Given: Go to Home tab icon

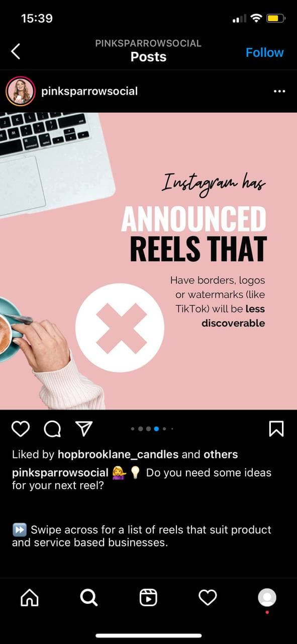Looking at the screenshot, I should pyautogui.click(x=29, y=597).
